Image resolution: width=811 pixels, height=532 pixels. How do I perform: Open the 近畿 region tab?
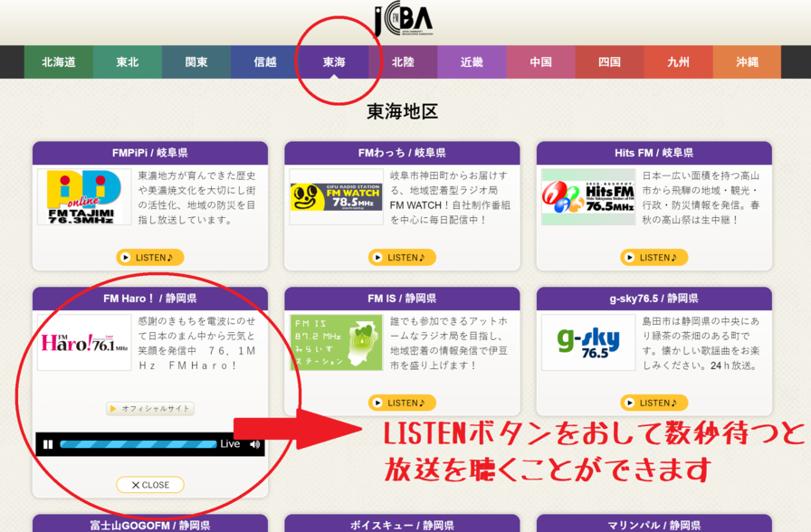click(472, 62)
